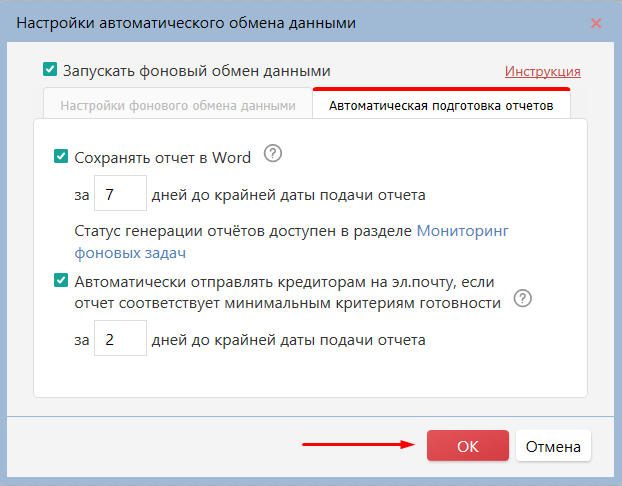Click the Отмена button
The height and width of the screenshot is (486, 622).
(x=553, y=446)
